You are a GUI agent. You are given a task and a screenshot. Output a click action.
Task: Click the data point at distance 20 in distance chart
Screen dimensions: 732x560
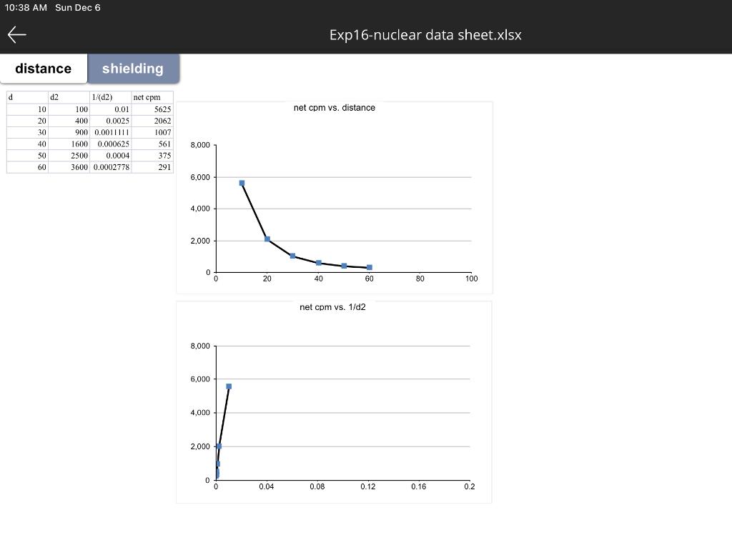coord(267,239)
